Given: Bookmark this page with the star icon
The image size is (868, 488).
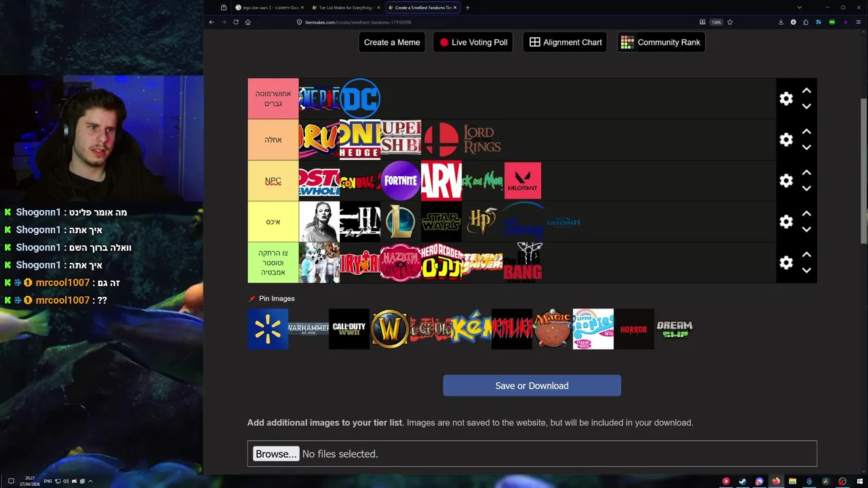Looking at the screenshot, I should point(730,22).
